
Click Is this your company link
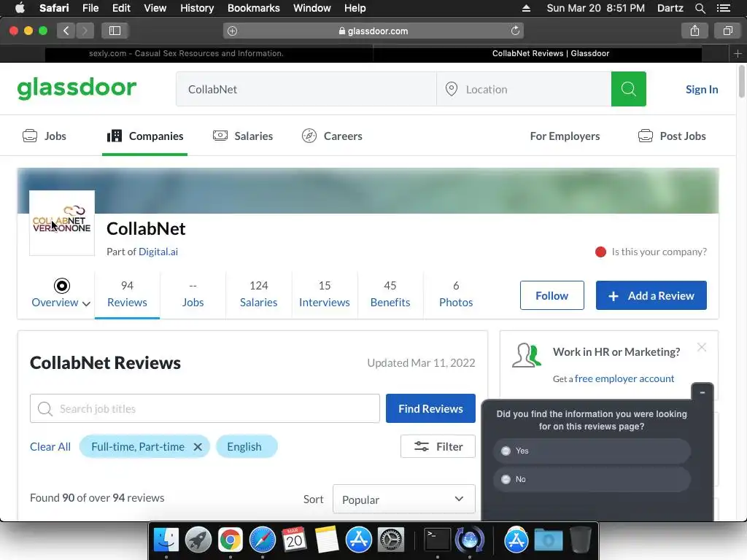[x=659, y=252]
